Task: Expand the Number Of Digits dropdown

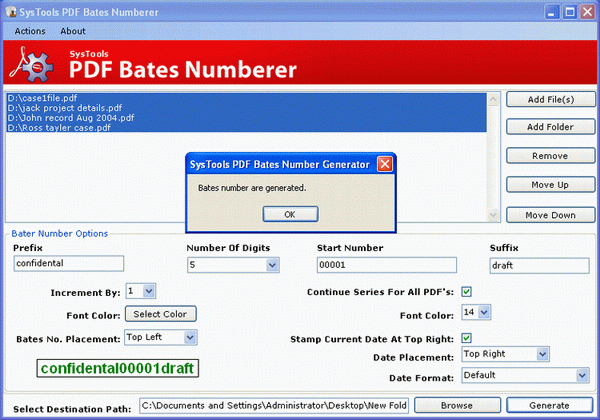Action: (x=272, y=265)
